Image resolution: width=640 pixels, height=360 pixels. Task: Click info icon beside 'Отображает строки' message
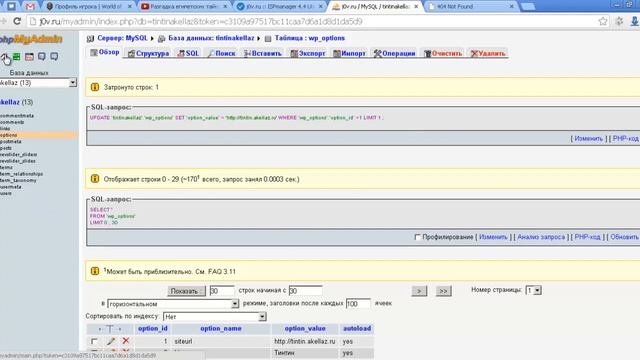coord(95,179)
